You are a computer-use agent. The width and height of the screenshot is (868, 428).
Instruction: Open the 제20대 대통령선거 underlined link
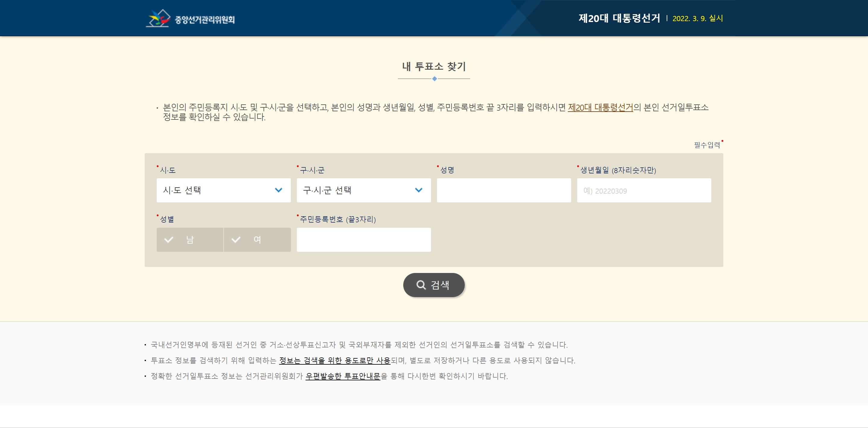point(600,108)
